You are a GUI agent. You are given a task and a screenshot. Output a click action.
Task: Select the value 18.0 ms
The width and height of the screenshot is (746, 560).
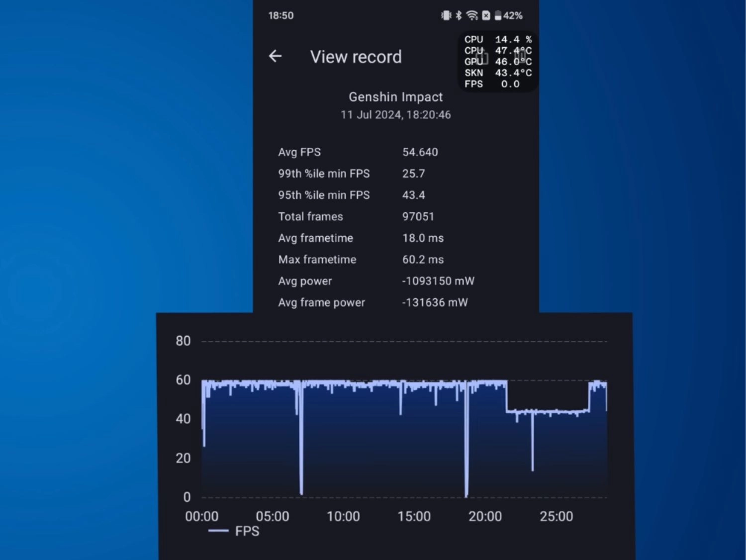coord(423,238)
